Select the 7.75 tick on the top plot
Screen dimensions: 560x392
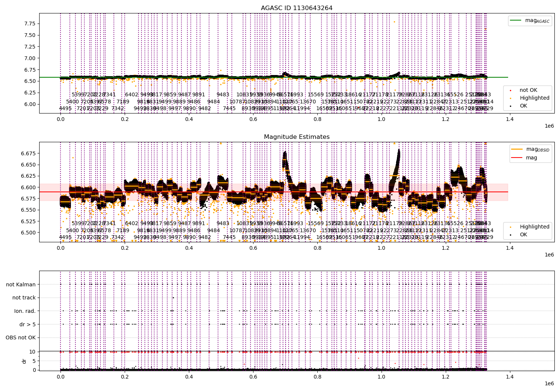(x=30, y=24)
